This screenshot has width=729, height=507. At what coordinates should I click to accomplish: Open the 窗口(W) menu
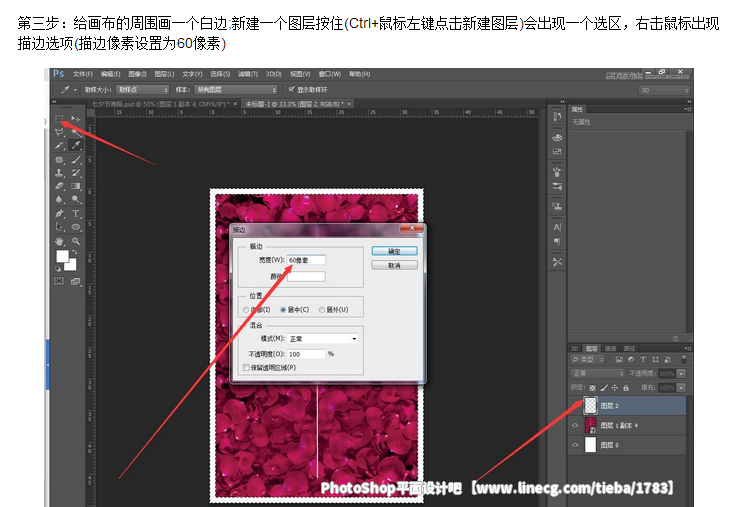[330, 74]
